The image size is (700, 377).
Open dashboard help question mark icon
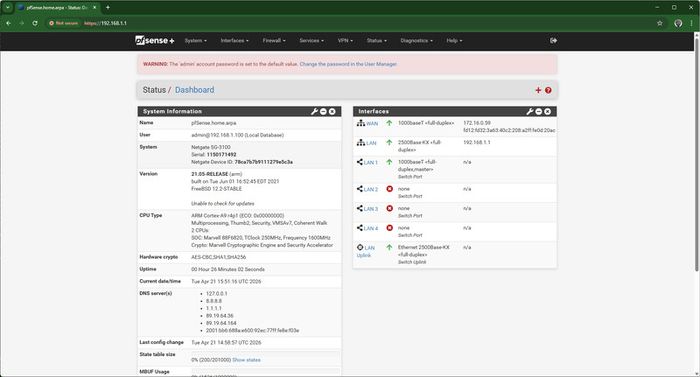point(548,90)
